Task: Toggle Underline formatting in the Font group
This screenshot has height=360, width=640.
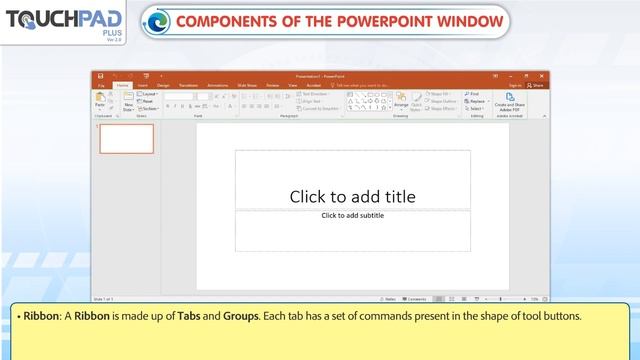Action: pyautogui.click(x=182, y=107)
